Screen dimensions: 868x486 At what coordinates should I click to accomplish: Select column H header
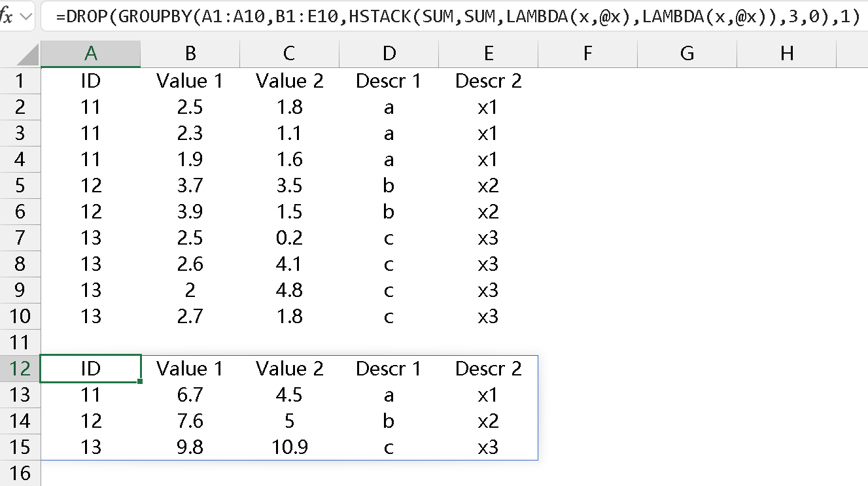tap(786, 54)
